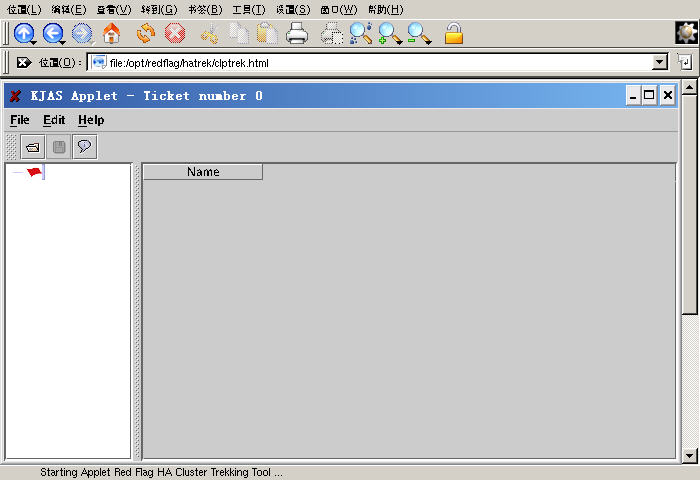
Task: Click the Cut scissors icon
Action: pyautogui.click(x=209, y=34)
